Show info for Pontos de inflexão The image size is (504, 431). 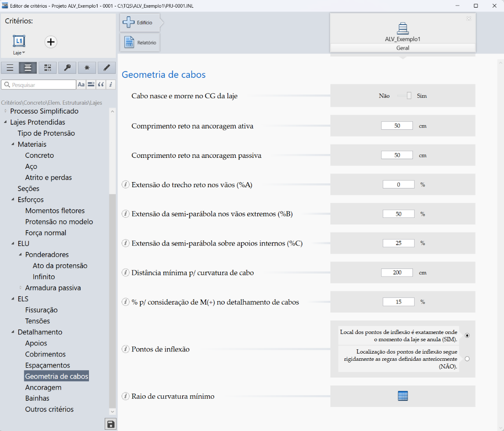point(125,349)
